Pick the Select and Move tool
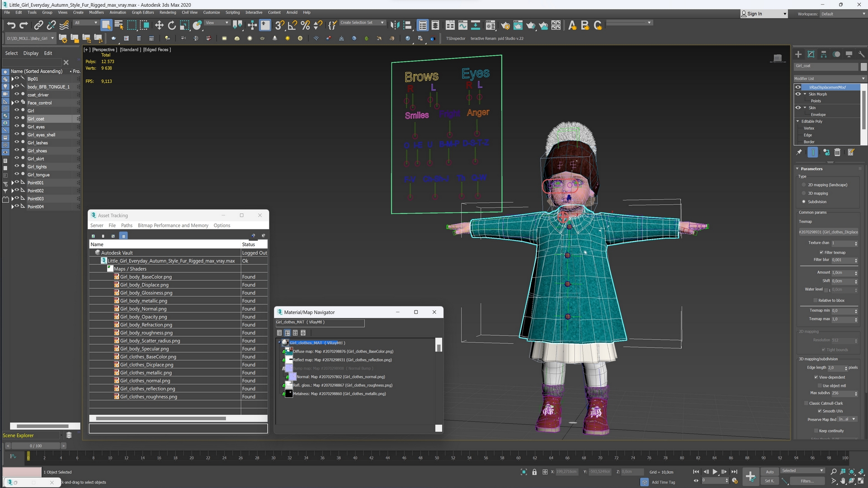This screenshot has width=868, height=488. tap(159, 25)
